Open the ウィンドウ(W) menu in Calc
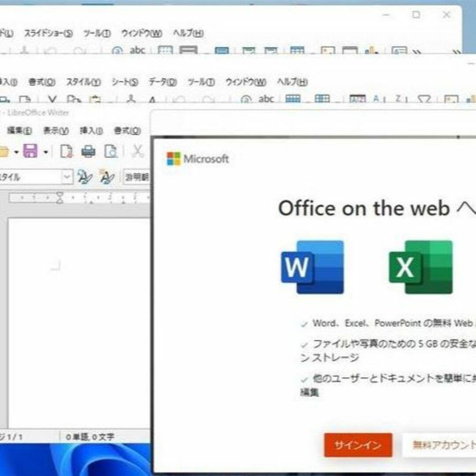Image resolution: width=476 pixels, height=476 pixels. tap(246, 82)
